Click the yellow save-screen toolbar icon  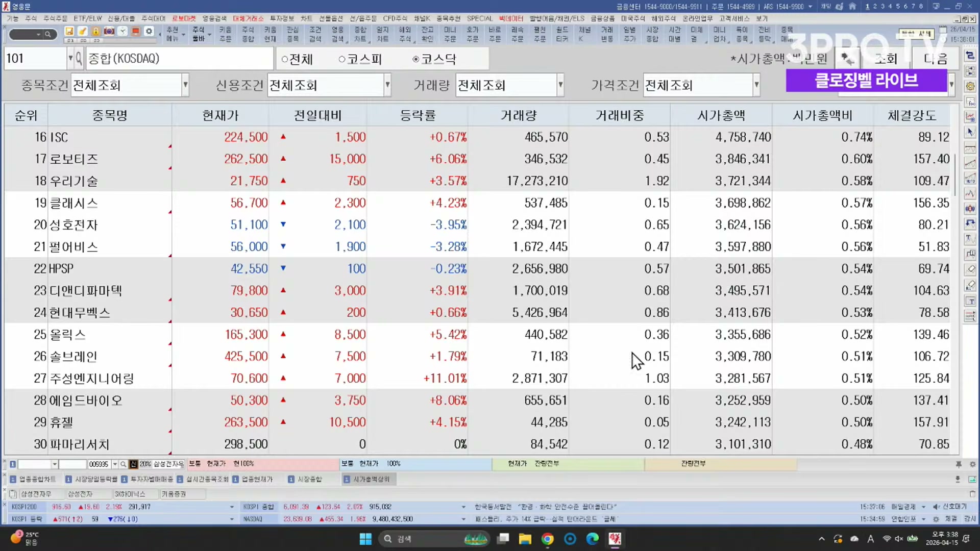coord(69,31)
